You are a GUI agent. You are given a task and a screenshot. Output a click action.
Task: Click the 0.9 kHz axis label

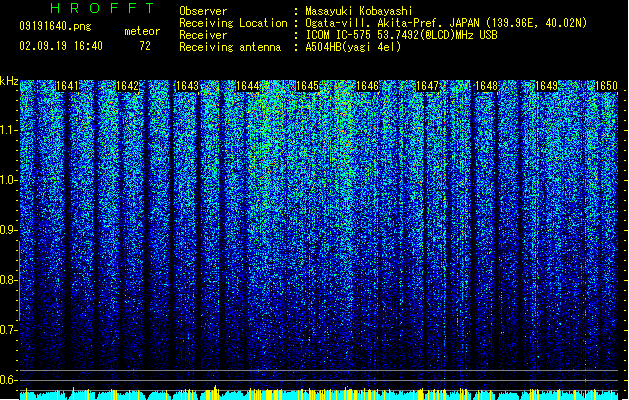click(9, 230)
